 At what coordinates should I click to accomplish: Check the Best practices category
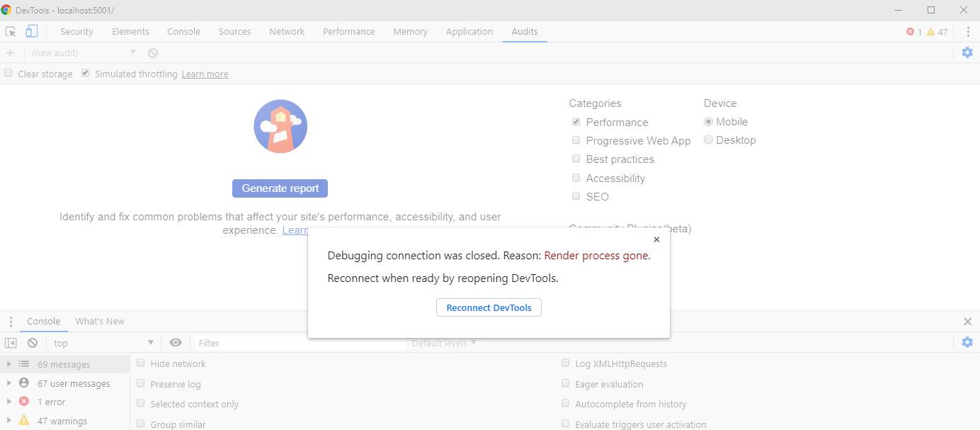(576, 159)
